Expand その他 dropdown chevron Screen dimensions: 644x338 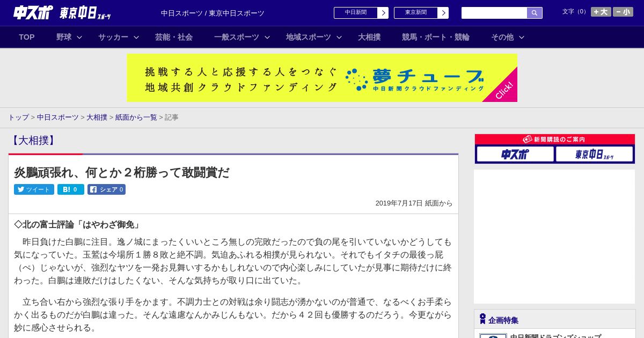tap(522, 38)
